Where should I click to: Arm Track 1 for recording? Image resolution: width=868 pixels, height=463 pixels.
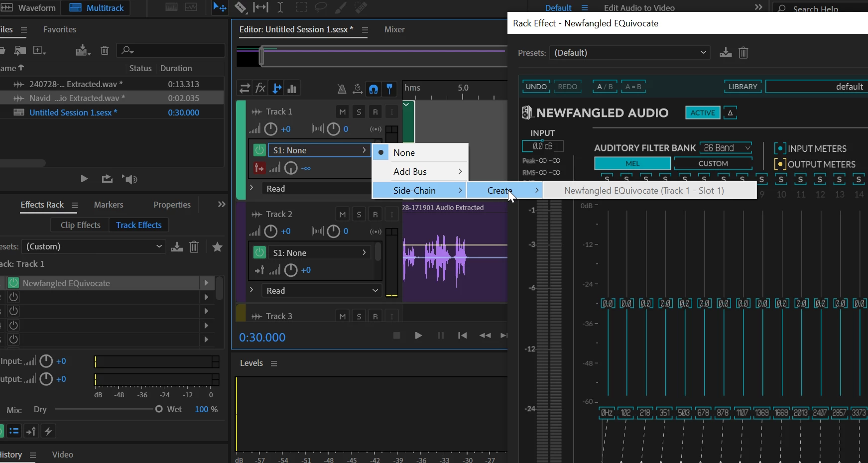point(375,112)
